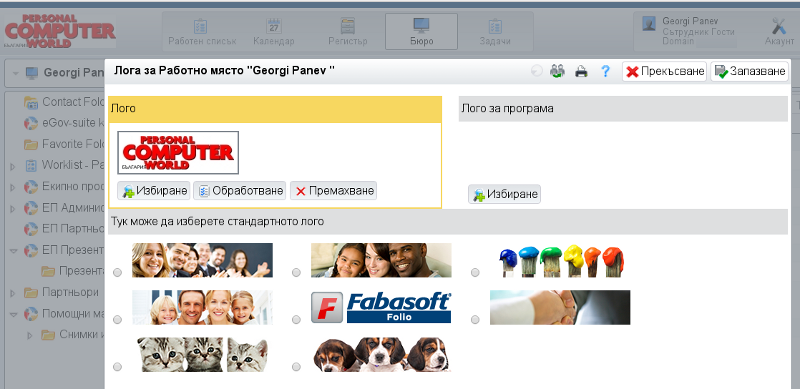
Task: Choose the paint brushes logo radio button
Action: point(475,273)
